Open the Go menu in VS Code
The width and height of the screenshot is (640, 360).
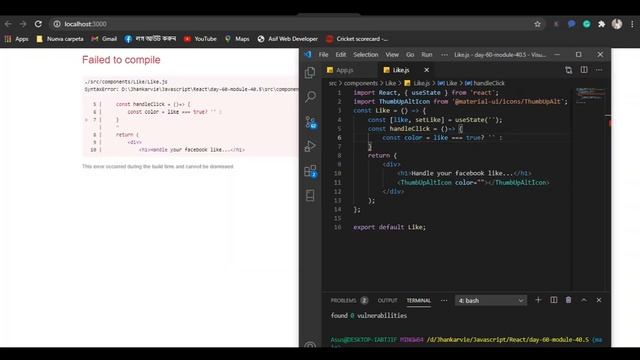(x=410, y=55)
